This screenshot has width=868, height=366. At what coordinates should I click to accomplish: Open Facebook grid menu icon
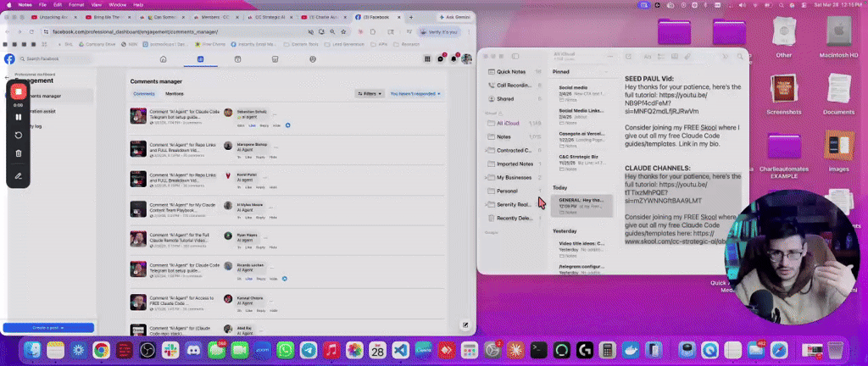[427, 59]
